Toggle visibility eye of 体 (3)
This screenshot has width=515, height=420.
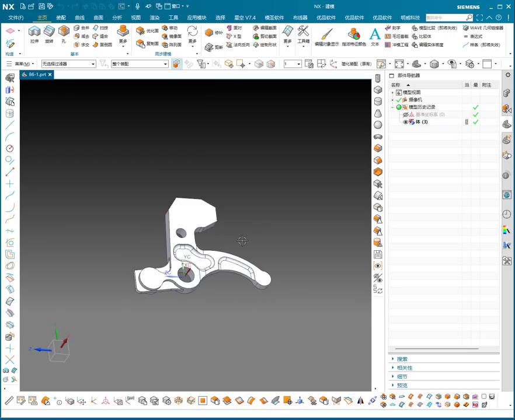click(x=406, y=122)
